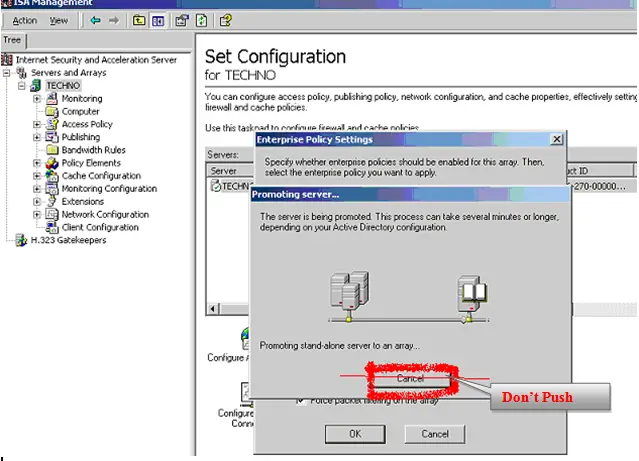Click the Extensions icon

52,201
